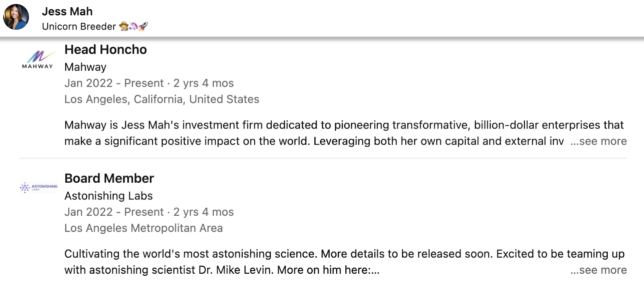Viewport: 644px width, 281px height.
Task: Click the Mahway company name
Action: tap(85, 67)
